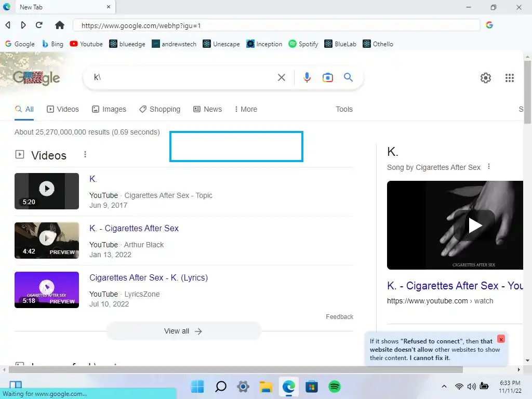The image size is (532, 399).
Task: Open the Spotify bookmark
Action: click(303, 44)
